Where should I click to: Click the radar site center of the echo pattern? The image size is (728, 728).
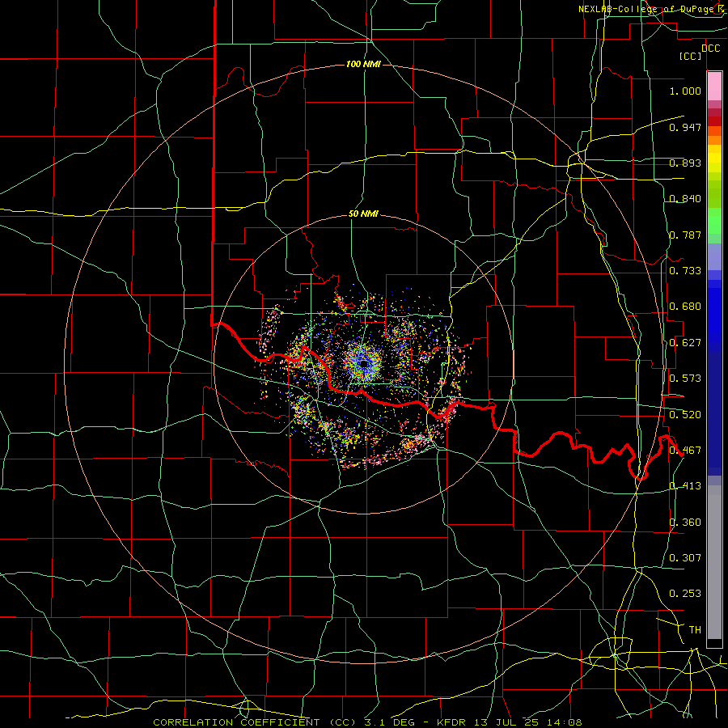click(x=363, y=364)
